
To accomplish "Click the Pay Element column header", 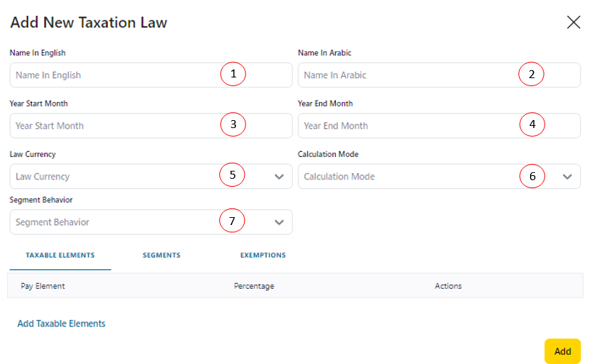I will click(43, 286).
